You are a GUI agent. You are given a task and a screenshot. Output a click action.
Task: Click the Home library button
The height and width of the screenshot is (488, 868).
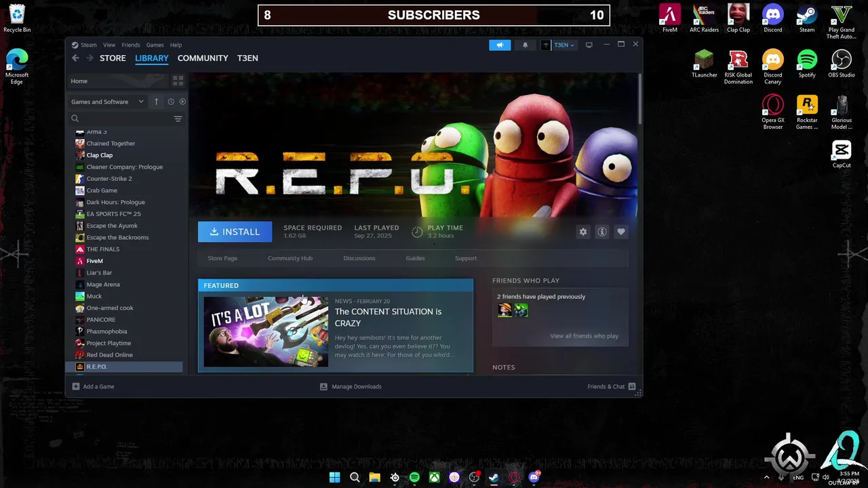[118, 81]
